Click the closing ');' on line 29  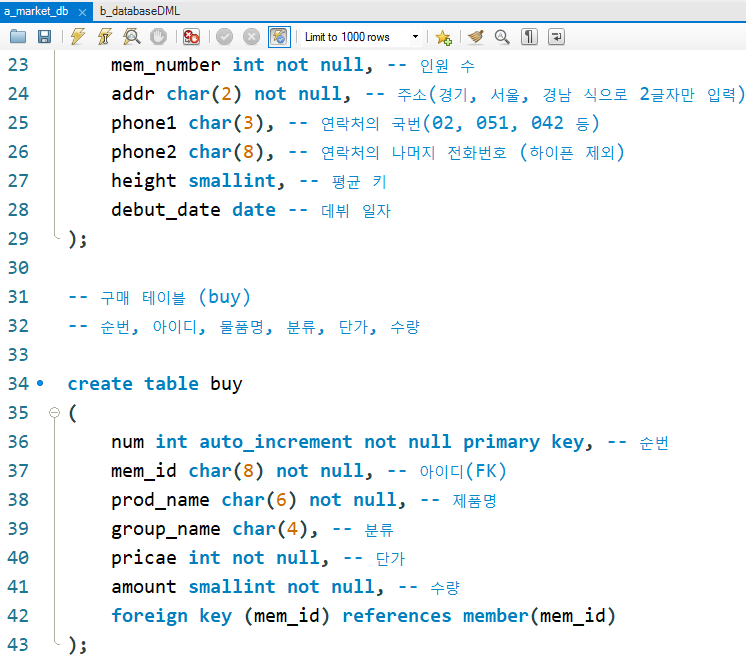(78, 239)
